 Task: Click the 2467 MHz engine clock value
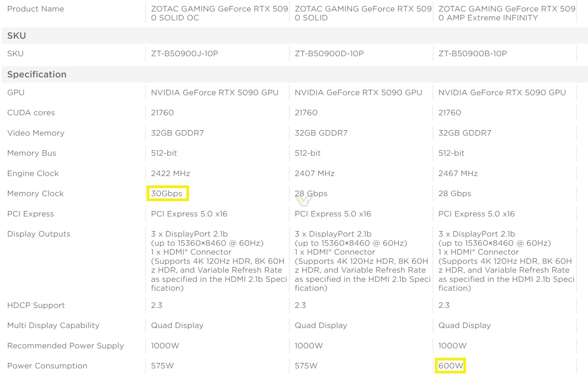pyautogui.click(x=458, y=173)
